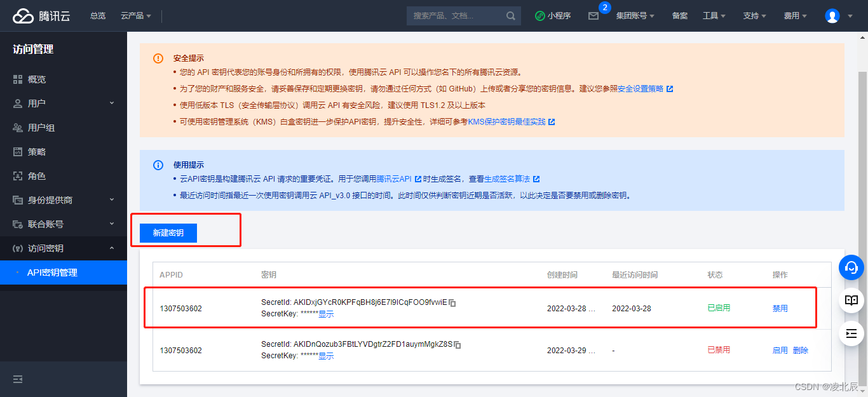Open the customer support headset icon

(851, 267)
